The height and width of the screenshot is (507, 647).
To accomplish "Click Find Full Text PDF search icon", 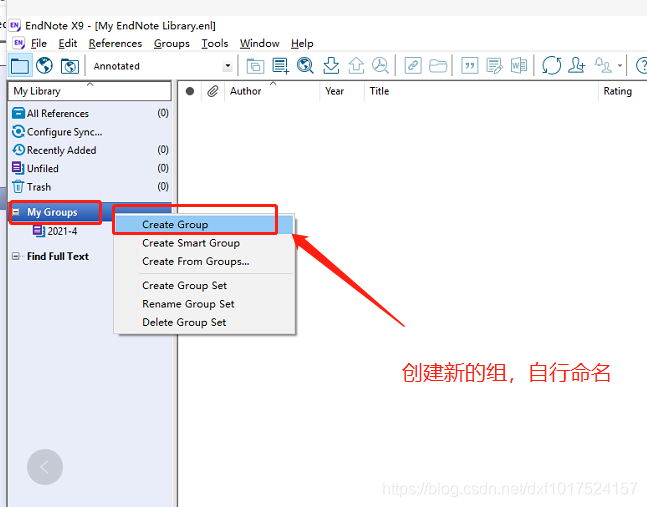I will [380, 66].
